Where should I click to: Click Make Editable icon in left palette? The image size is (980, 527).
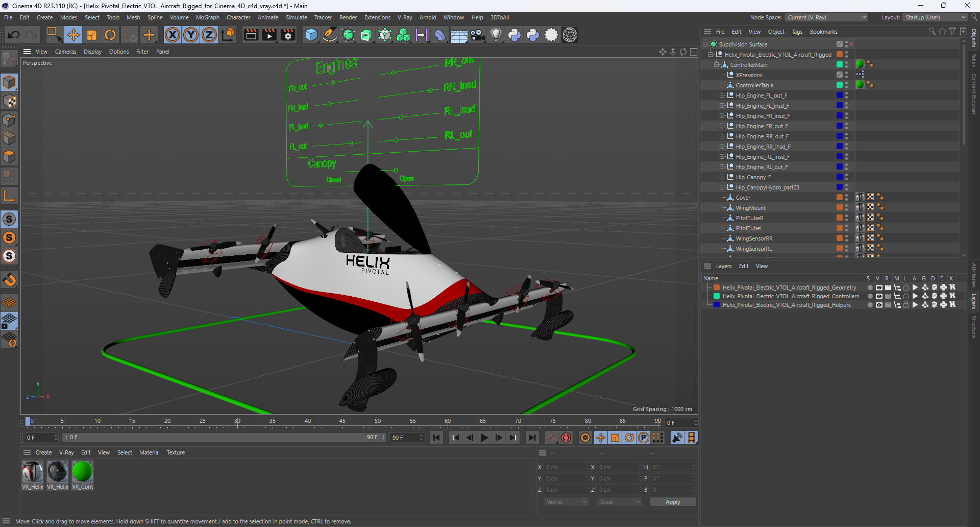[9, 60]
